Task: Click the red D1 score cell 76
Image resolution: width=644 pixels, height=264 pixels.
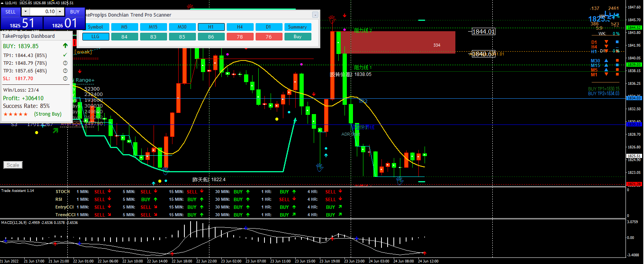Action: click(269, 37)
